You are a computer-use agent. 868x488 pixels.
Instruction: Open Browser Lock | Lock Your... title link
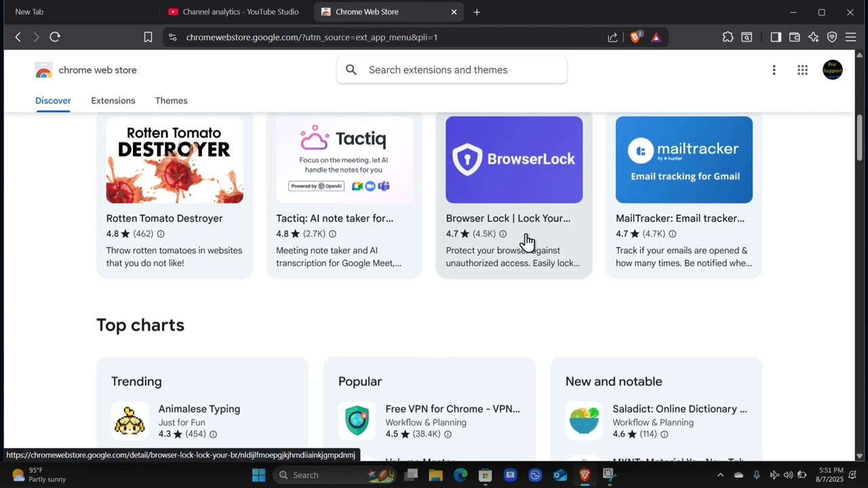[x=509, y=218]
